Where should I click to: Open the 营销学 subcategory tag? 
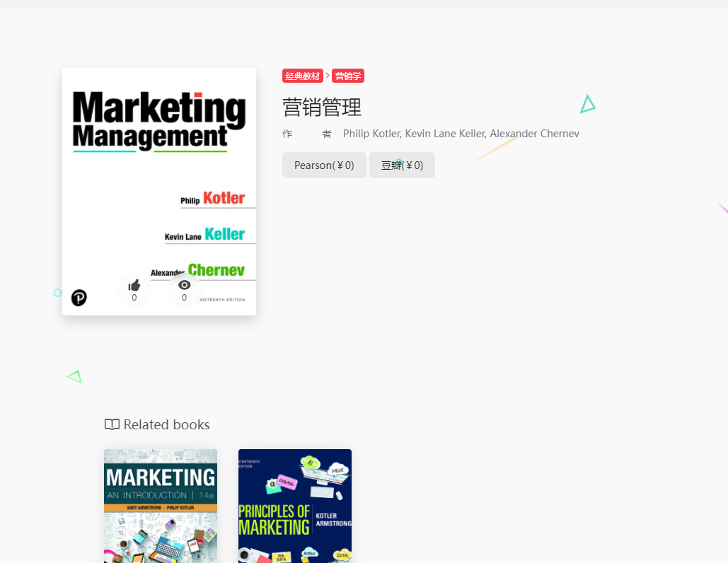348,76
